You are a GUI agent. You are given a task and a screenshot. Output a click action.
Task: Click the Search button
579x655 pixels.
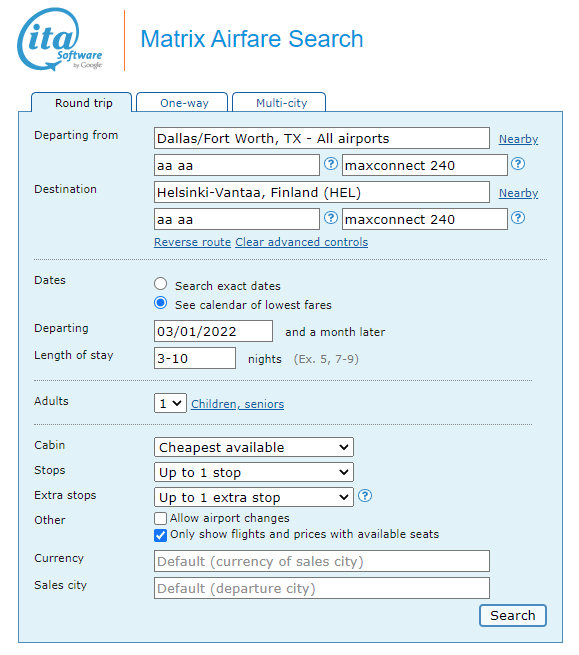click(513, 616)
